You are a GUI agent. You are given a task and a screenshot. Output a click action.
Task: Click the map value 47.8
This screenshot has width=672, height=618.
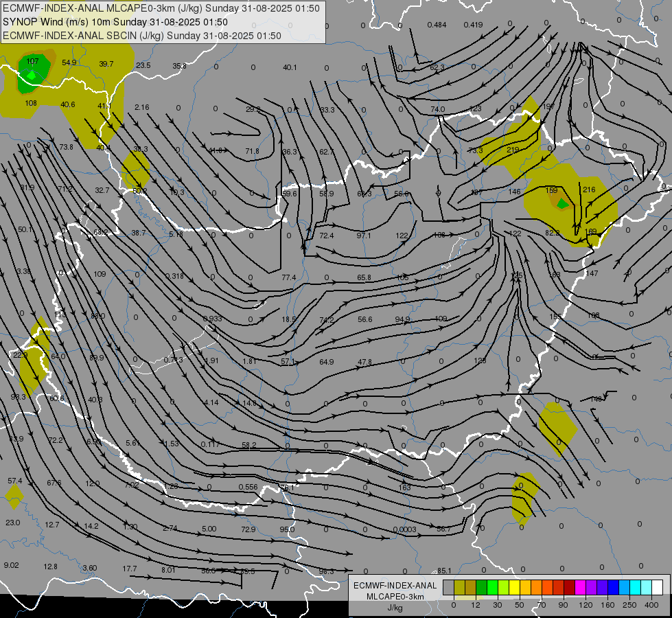point(364,362)
